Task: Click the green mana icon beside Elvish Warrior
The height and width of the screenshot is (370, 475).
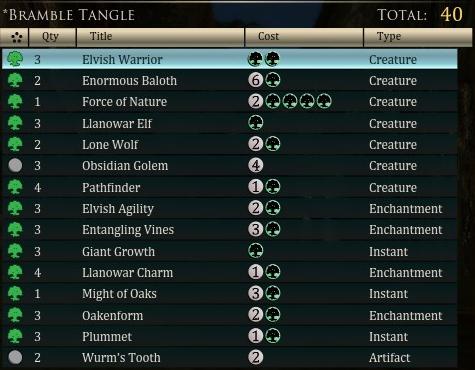Action: (15, 59)
